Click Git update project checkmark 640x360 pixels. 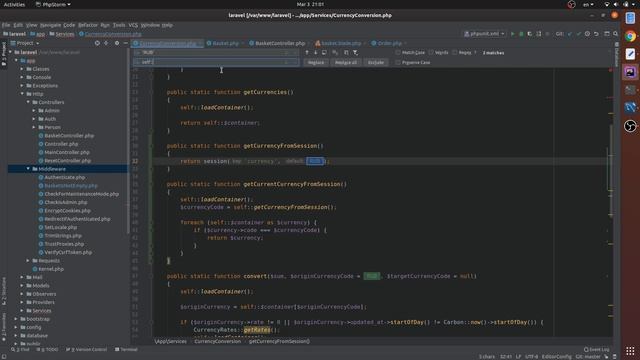[570, 34]
